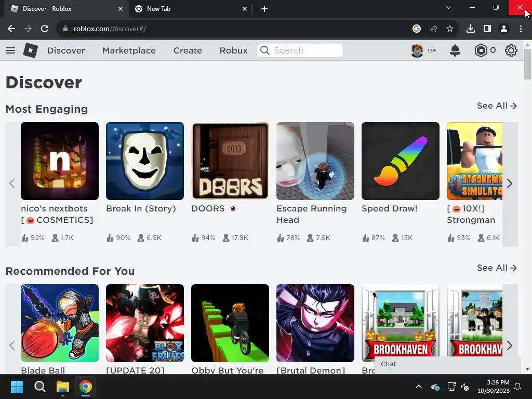Open the Chrome profile icon

click(x=504, y=29)
